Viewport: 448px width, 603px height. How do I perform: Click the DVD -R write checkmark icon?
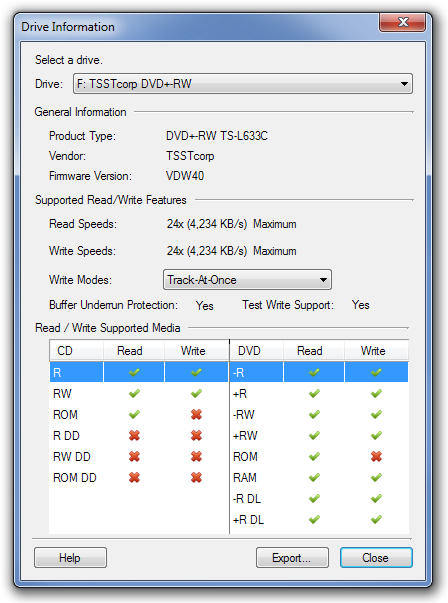(x=376, y=372)
